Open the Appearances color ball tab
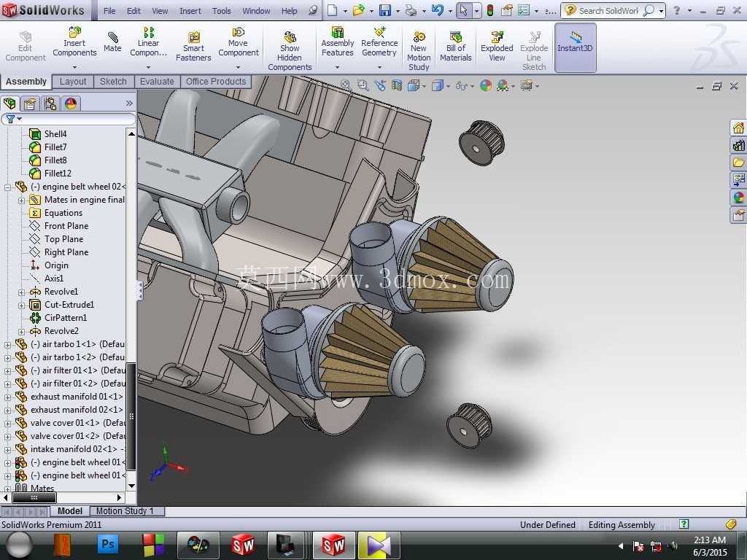This screenshot has height=560, width=747. [71, 104]
